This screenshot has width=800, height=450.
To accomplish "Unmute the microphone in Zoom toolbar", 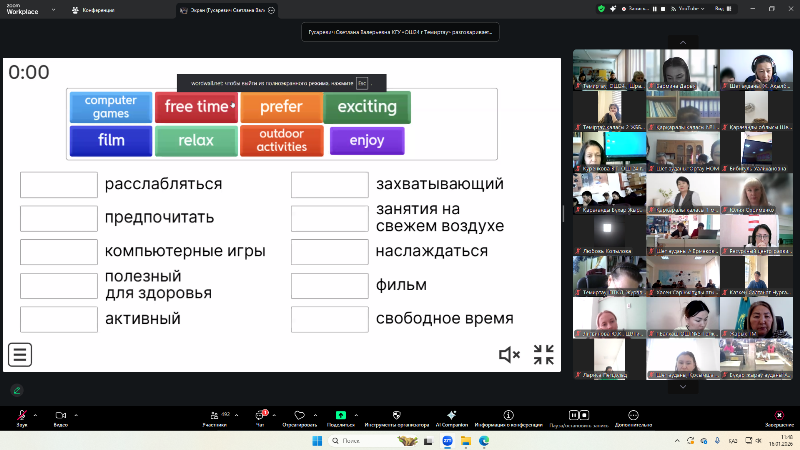I will pos(21,415).
